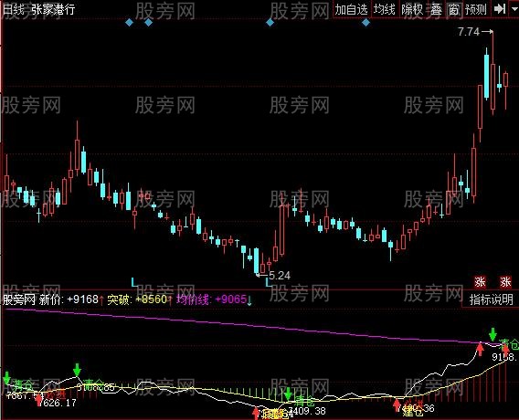Click the blue diamond above the mid-chart rally

pyautogui.click(x=270, y=23)
